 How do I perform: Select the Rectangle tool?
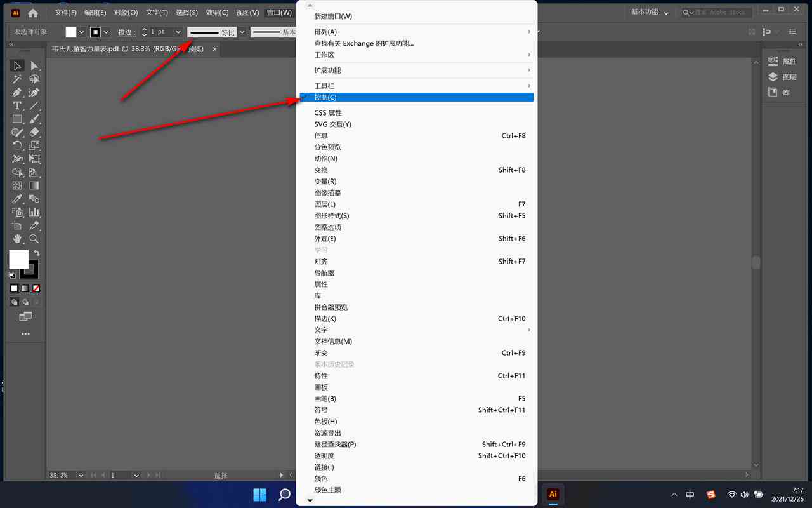pyautogui.click(x=17, y=119)
